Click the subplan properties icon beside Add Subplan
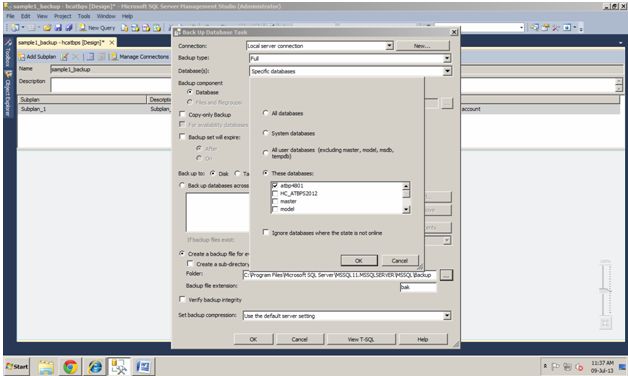This screenshot has width=628, height=376. coord(64,57)
